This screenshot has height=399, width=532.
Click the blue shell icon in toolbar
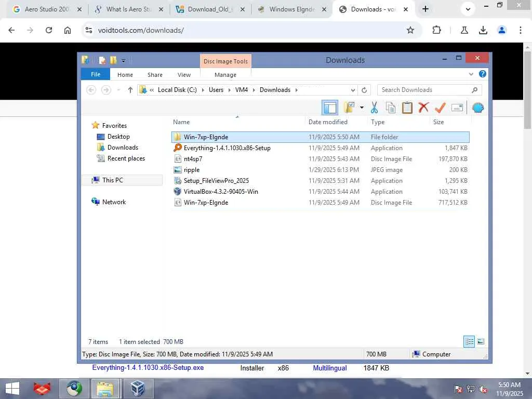[x=478, y=108]
